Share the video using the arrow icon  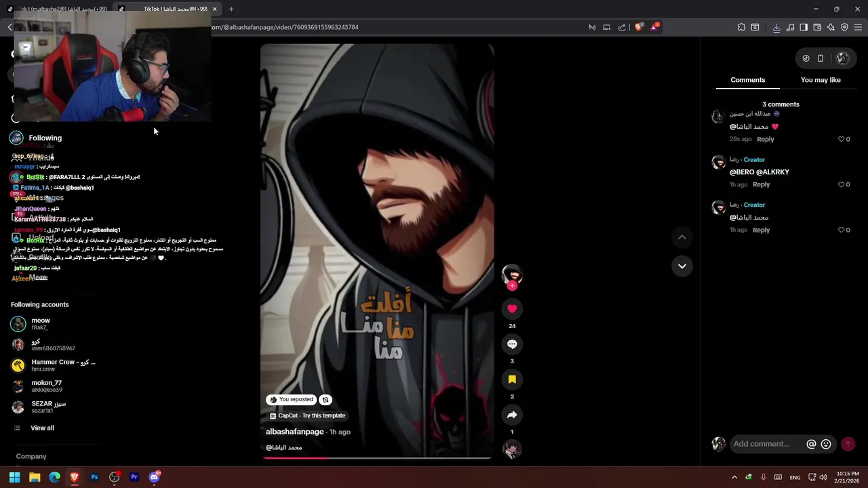512,415
